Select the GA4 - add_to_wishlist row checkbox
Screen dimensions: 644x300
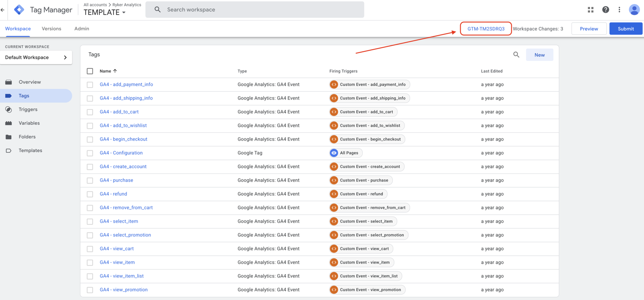coord(90,126)
